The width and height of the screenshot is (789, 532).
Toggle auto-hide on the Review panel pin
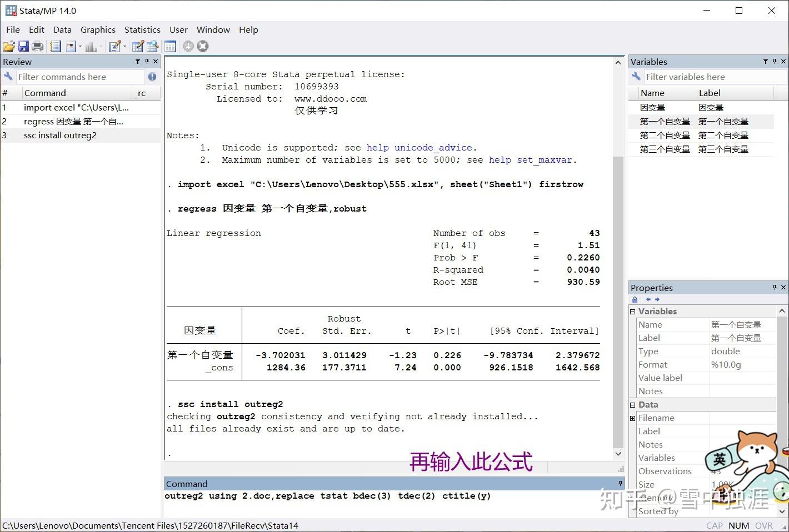146,61
